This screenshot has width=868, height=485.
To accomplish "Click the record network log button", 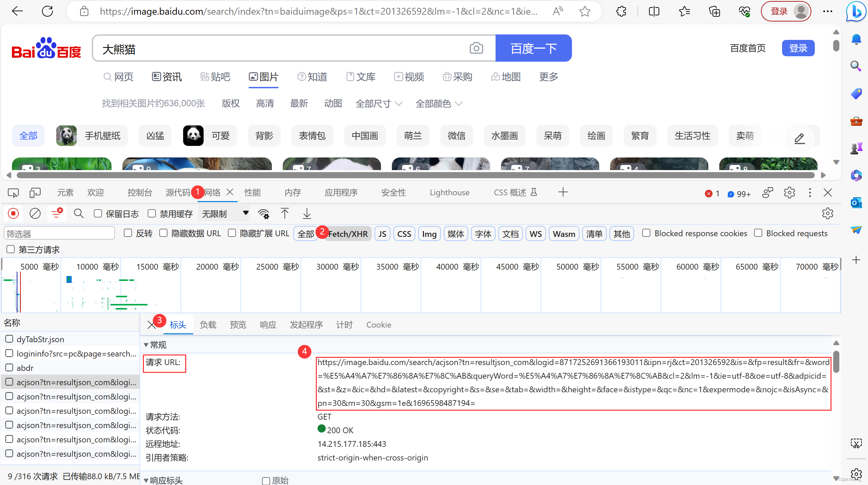I will pos(13,214).
